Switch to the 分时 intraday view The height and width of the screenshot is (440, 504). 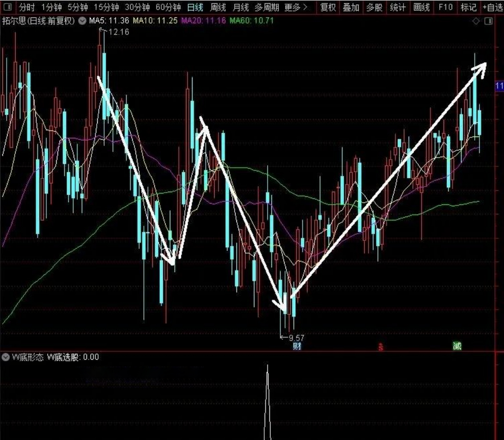tap(27, 7)
